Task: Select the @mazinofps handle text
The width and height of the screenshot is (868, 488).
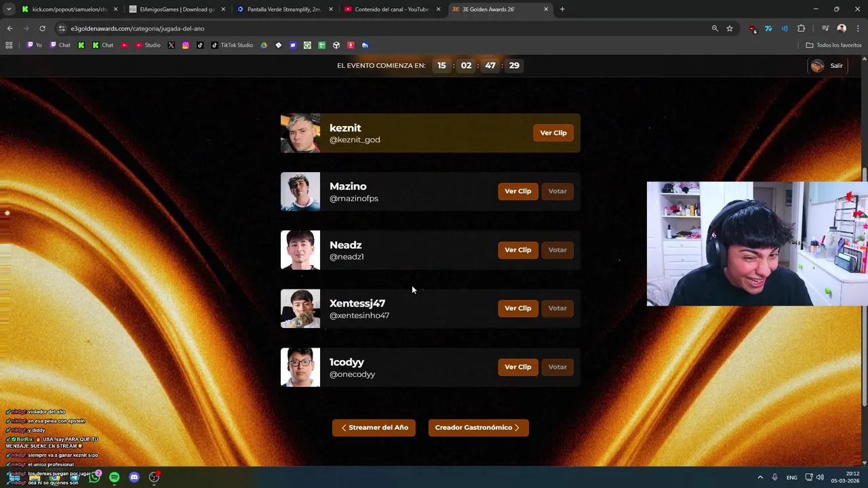Action: tap(354, 199)
